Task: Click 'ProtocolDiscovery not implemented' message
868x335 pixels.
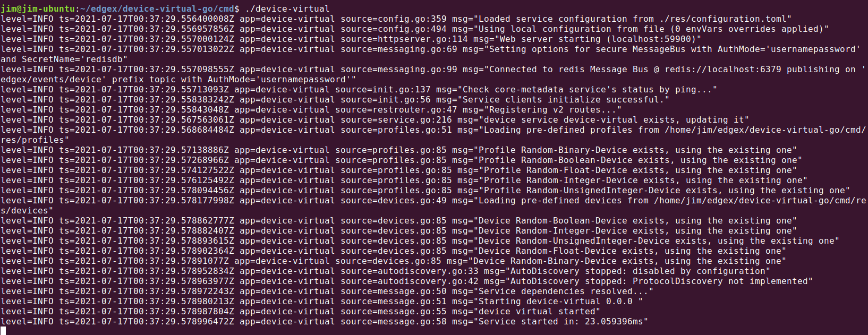Action: pos(720,281)
